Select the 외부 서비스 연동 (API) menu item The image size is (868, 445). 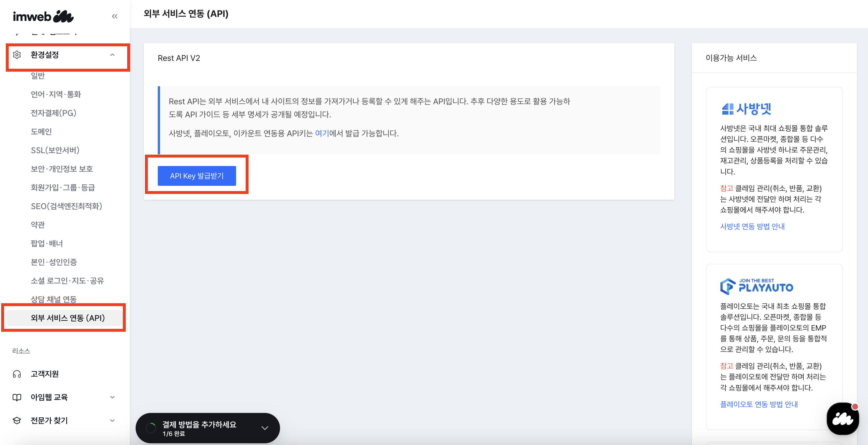[68, 318]
